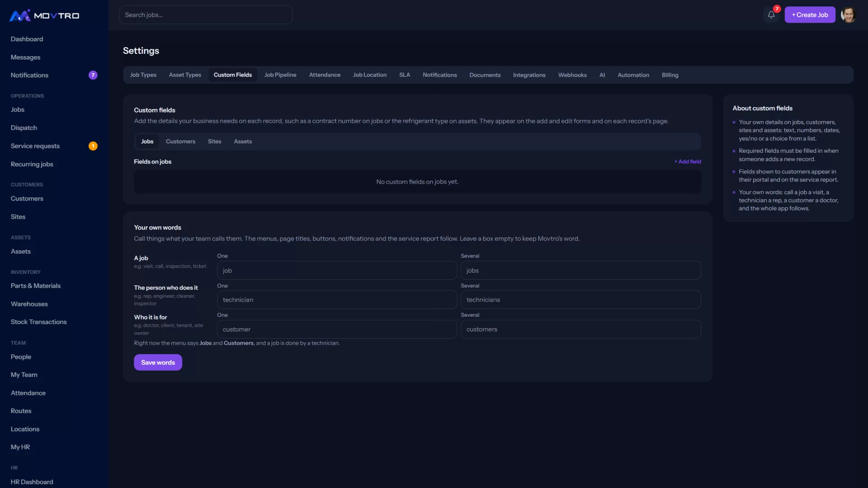Click the Movtro logo
Screen dimensions: 868x488
click(44, 16)
